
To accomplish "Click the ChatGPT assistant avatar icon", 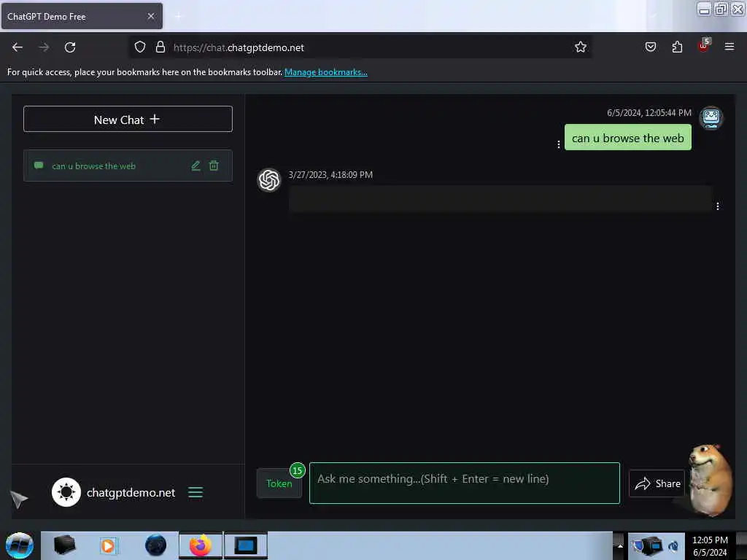I will coord(269,180).
